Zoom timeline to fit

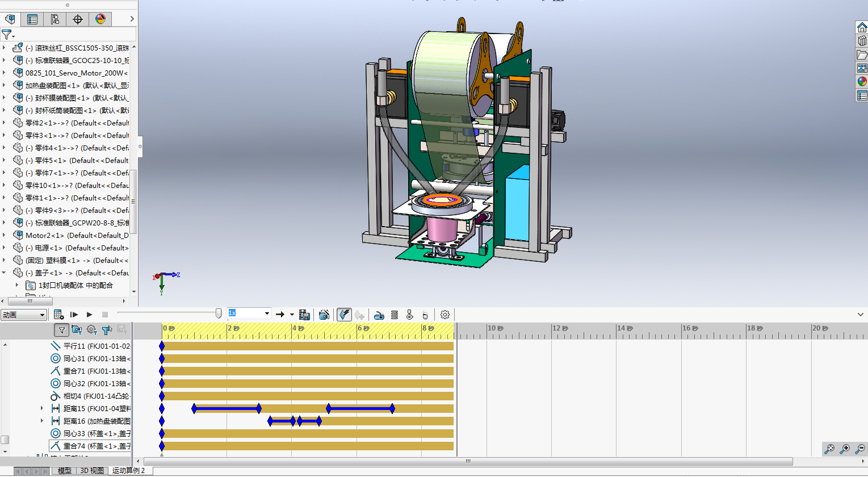829,449
